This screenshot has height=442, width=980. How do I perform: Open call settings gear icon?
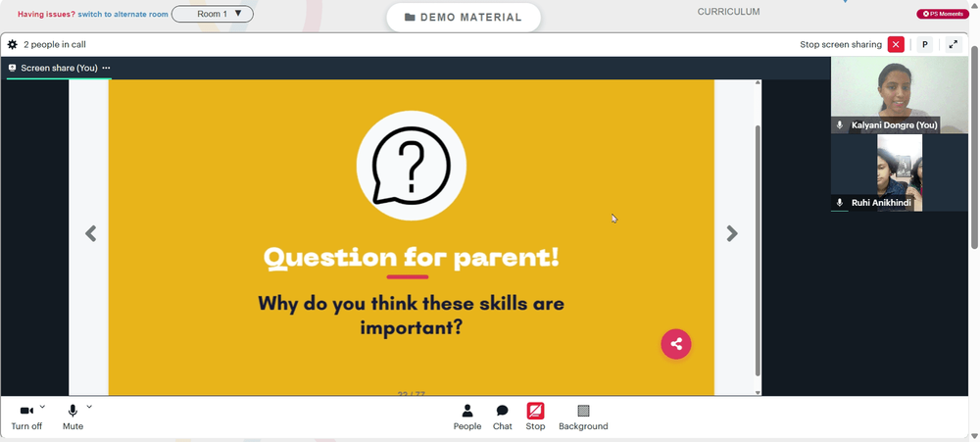12,44
